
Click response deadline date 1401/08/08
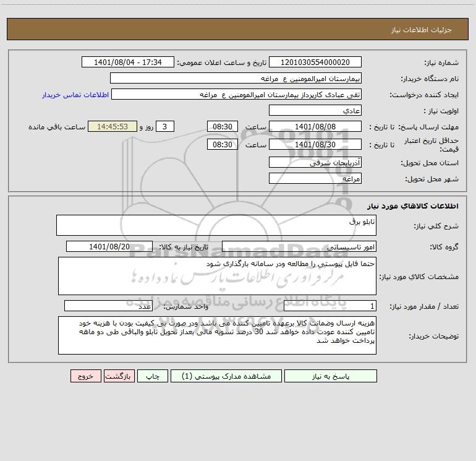point(315,126)
